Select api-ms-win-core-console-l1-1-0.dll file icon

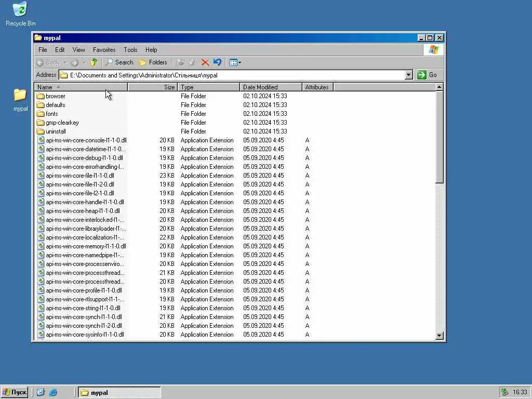click(x=41, y=140)
